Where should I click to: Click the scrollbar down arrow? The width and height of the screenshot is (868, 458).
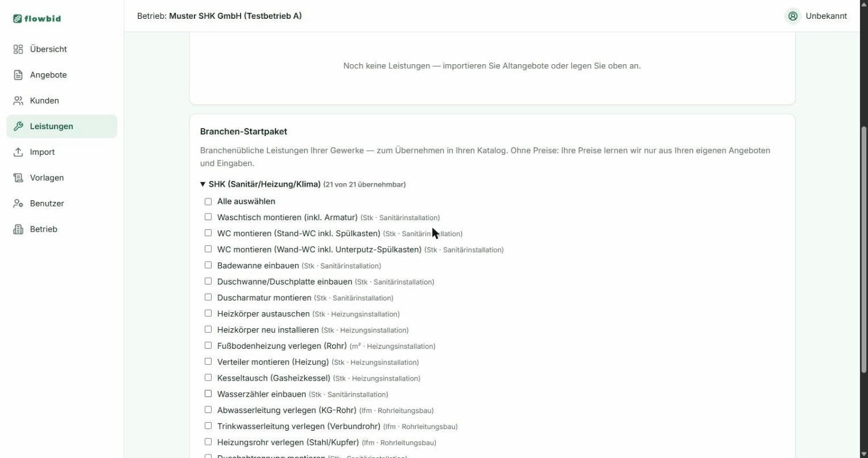coord(863,453)
